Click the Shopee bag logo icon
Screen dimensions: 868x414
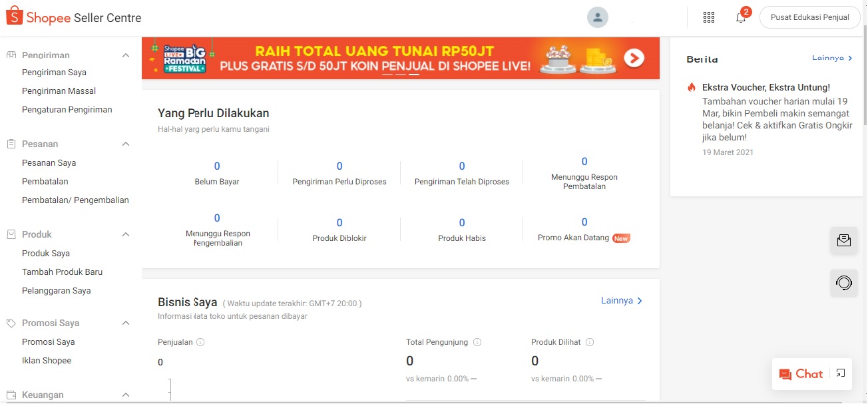coord(14,17)
